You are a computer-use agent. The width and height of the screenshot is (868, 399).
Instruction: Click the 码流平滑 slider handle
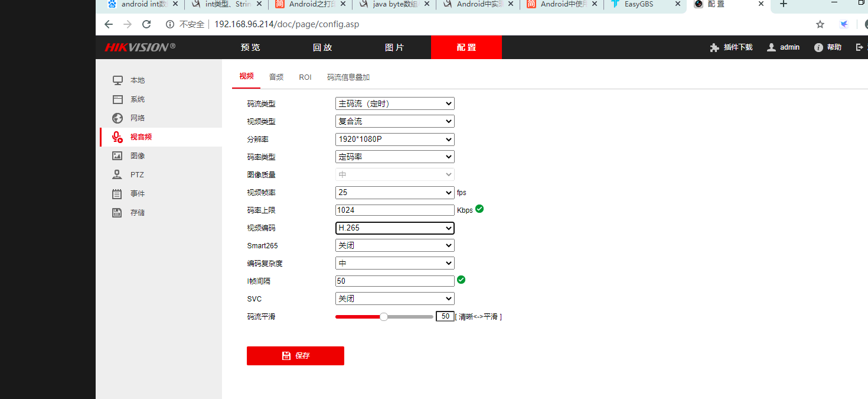tap(384, 317)
